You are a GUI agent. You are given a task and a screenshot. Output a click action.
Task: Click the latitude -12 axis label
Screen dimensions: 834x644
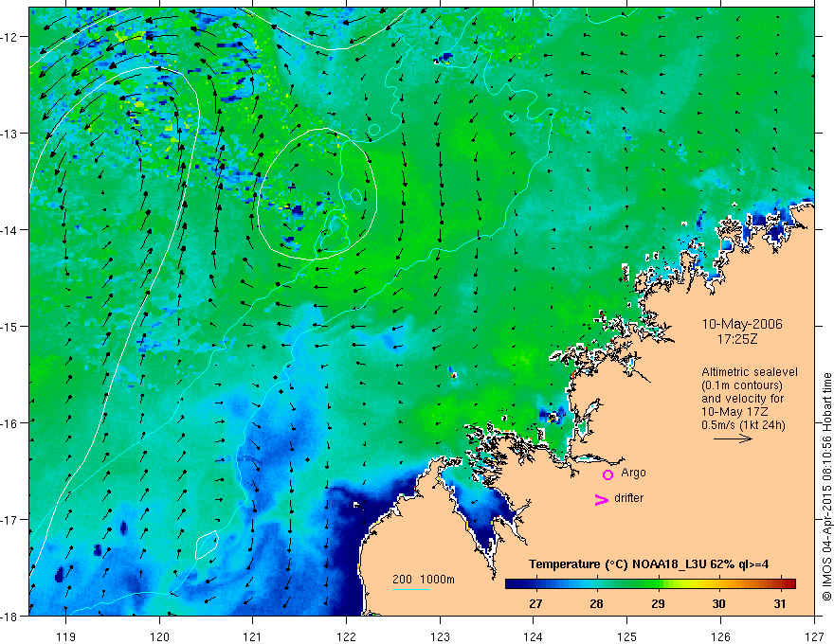[x=9, y=37]
